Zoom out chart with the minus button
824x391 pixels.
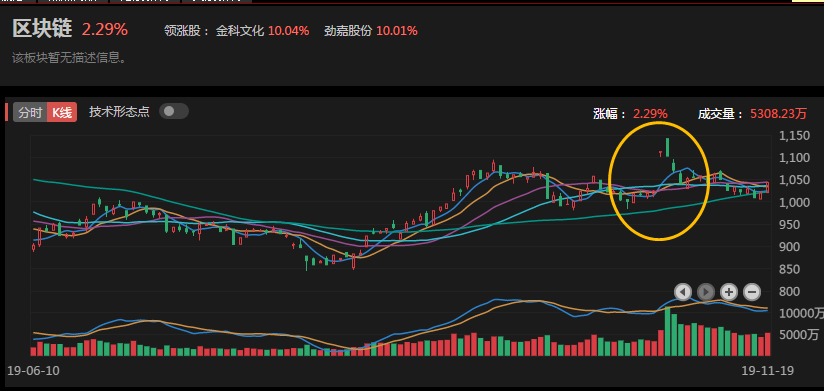752,291
